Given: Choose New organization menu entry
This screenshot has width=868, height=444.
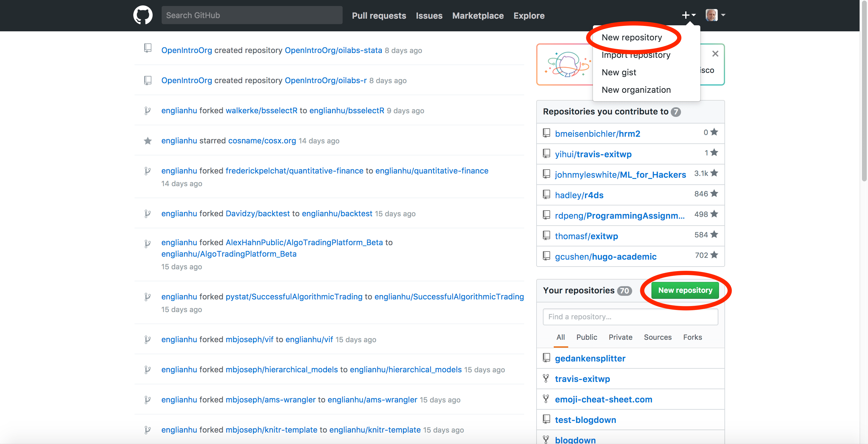Looking at the screenshot, I should pos(636,90).
